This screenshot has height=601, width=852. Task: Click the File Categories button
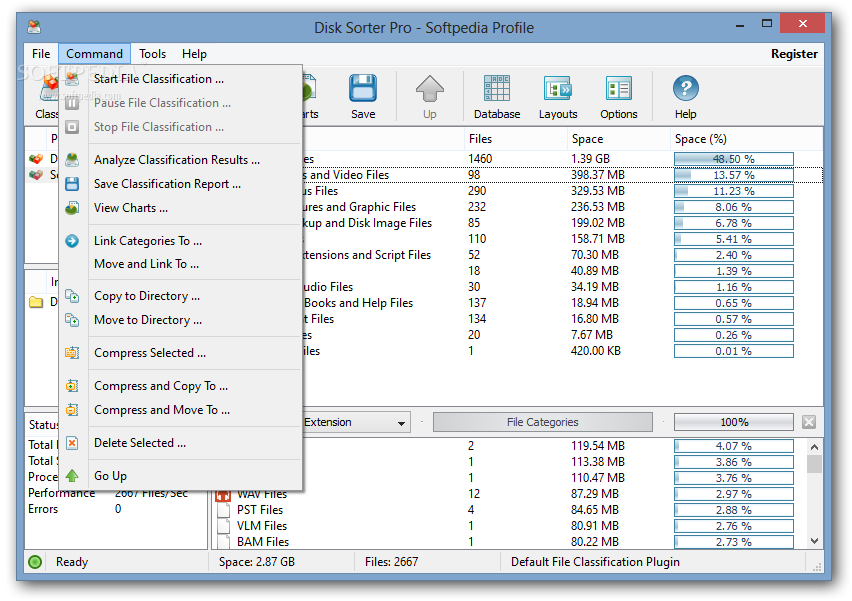pyautogui.click(x=542, y=422)
